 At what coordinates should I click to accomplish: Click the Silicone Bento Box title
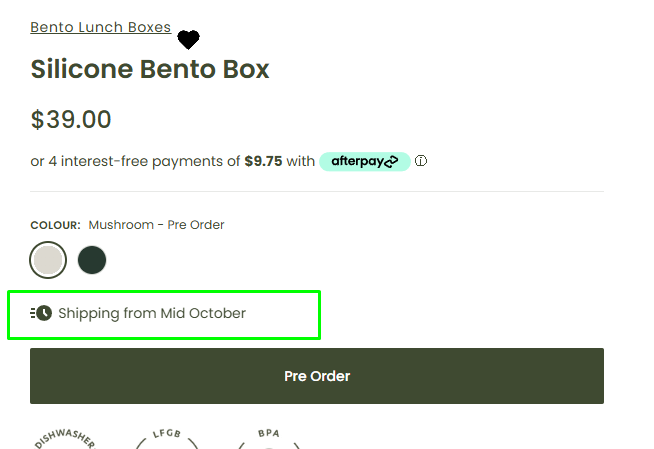pos(150,69)
